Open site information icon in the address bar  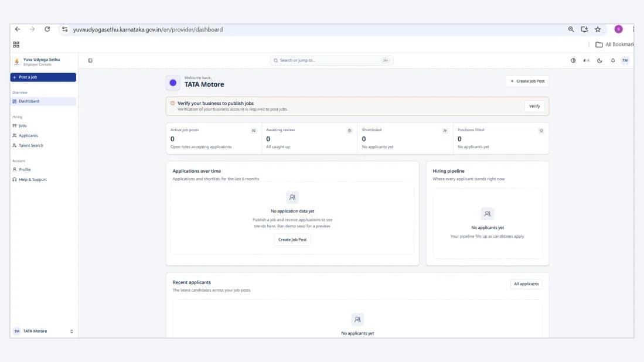point(65,29)
